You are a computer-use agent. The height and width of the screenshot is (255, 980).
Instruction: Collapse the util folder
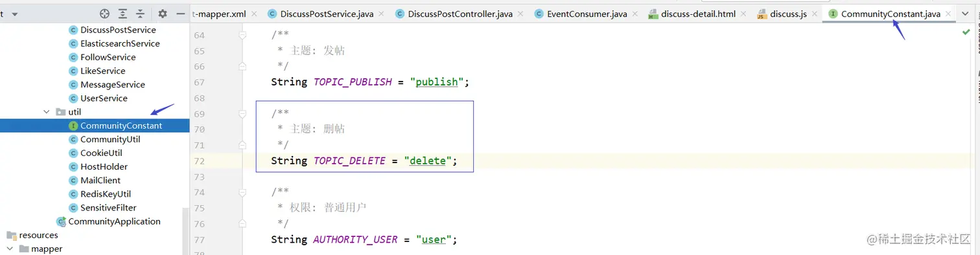click(x=46, y=112)
